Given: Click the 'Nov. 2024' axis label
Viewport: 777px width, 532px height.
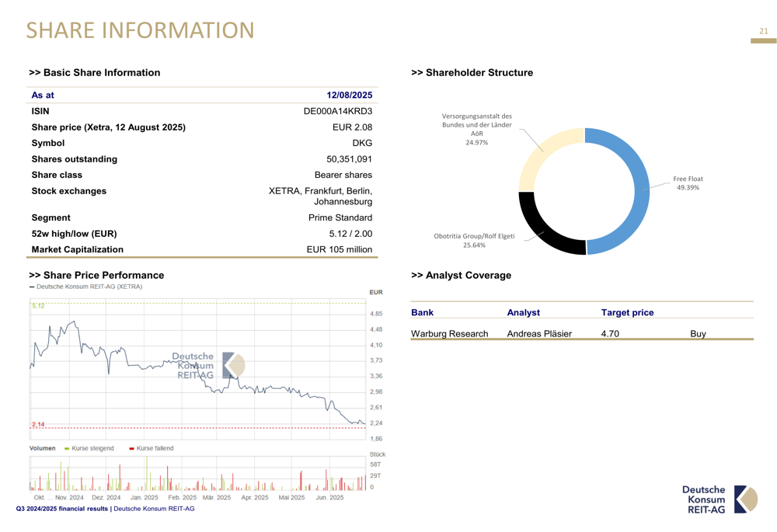Looking at the screenshot, I should coord(69,497).
